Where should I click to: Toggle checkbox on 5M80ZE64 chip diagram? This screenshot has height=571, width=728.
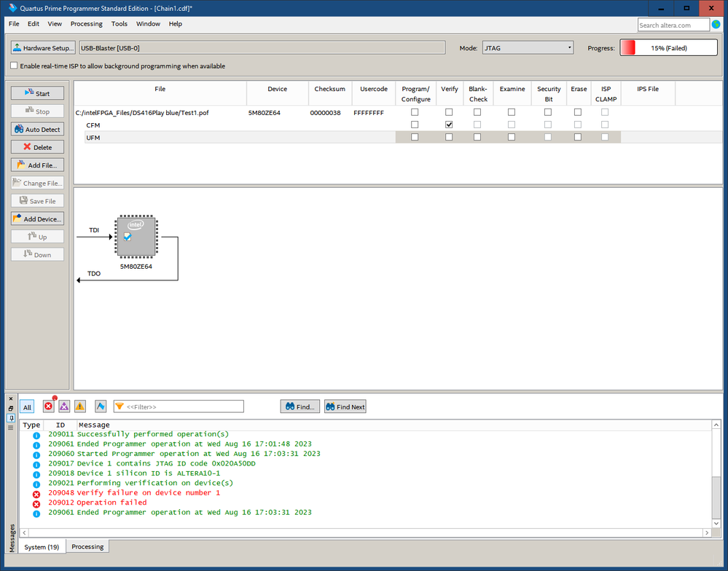tap(128, 237)
